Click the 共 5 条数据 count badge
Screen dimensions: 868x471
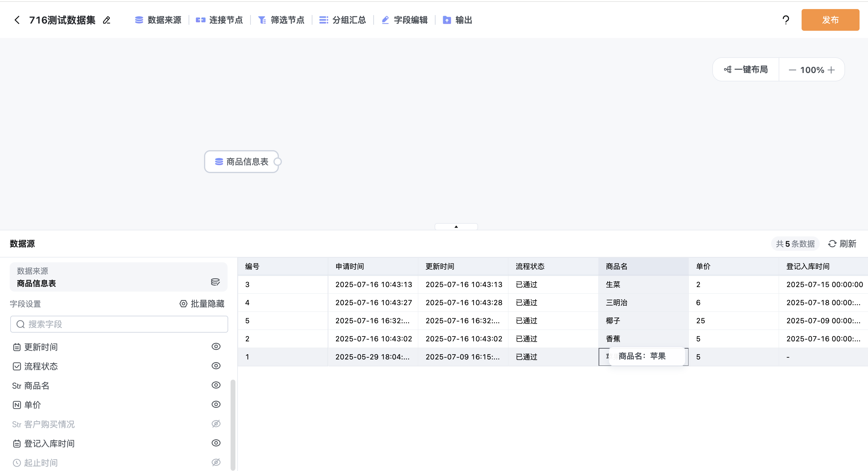coord(795,244)
